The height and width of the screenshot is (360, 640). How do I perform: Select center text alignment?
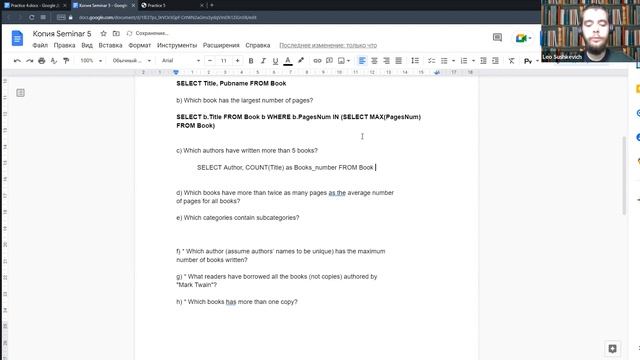[x=374, y=61]
